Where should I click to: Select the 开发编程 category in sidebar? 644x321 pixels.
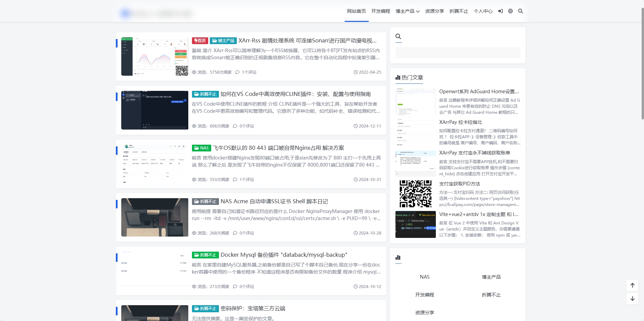point(424,295)
